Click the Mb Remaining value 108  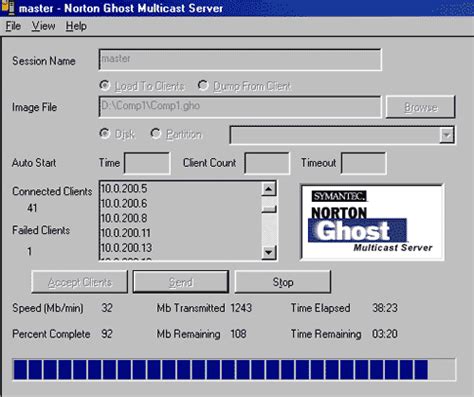point(238,334)
